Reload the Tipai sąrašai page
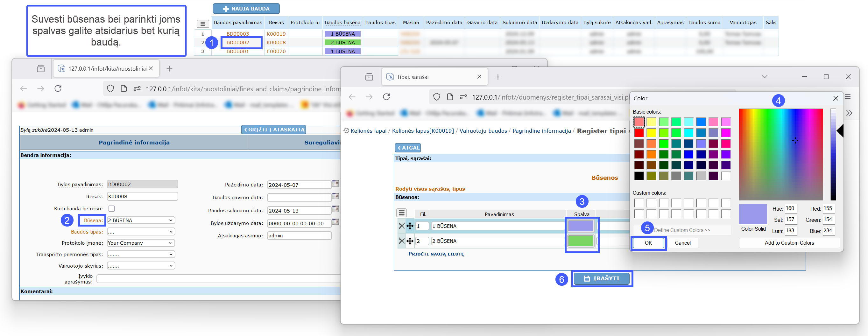This screenshot has height=336, width=868. click(x=386, y=97)
